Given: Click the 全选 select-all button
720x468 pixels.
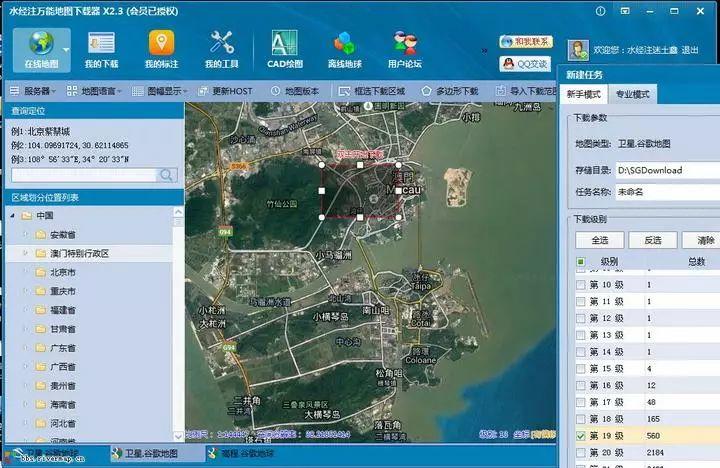Looking at the screenshot, I should pyautogui.click(x=600, y=240).
